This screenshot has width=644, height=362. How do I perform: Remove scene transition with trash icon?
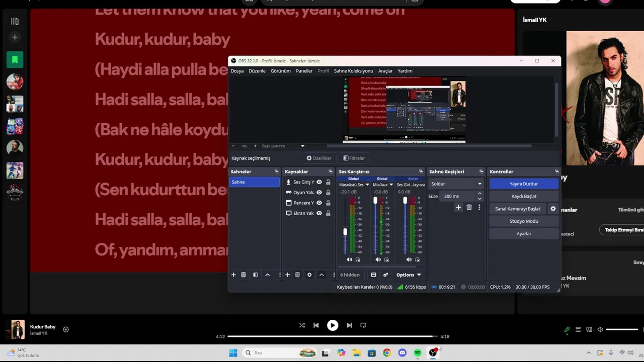(x=469, y=207)
